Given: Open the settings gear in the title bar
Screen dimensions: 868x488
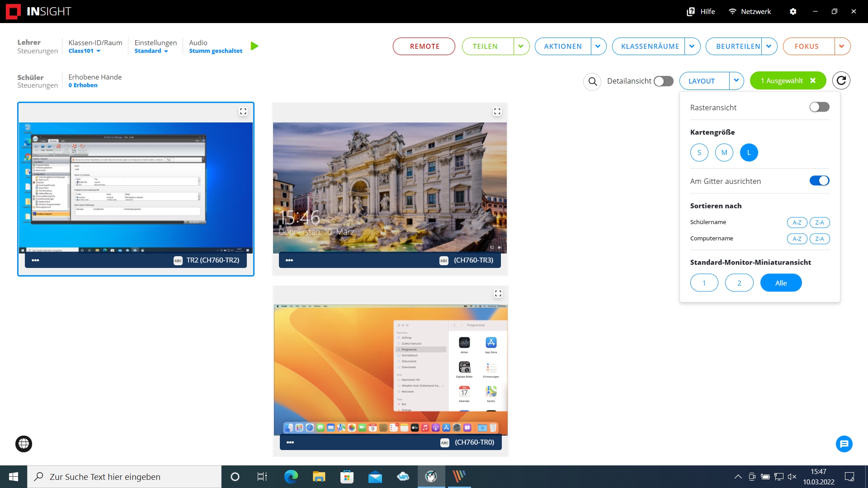Looking at the screenshot, I should tap(793, 11).
